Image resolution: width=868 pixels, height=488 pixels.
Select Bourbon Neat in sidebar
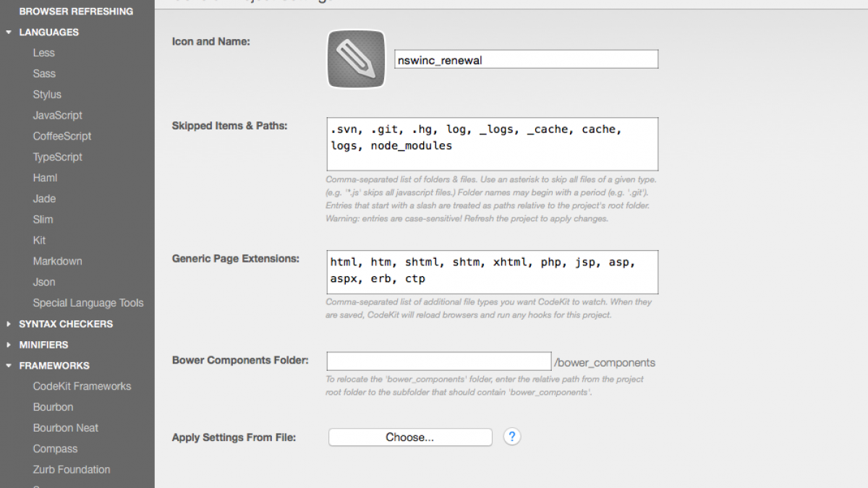tap(66, 428)
